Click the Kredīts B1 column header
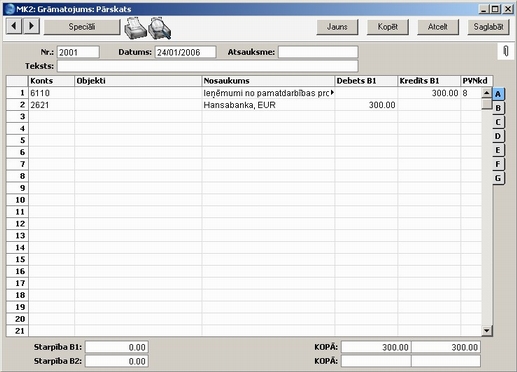 click(429, 81)
